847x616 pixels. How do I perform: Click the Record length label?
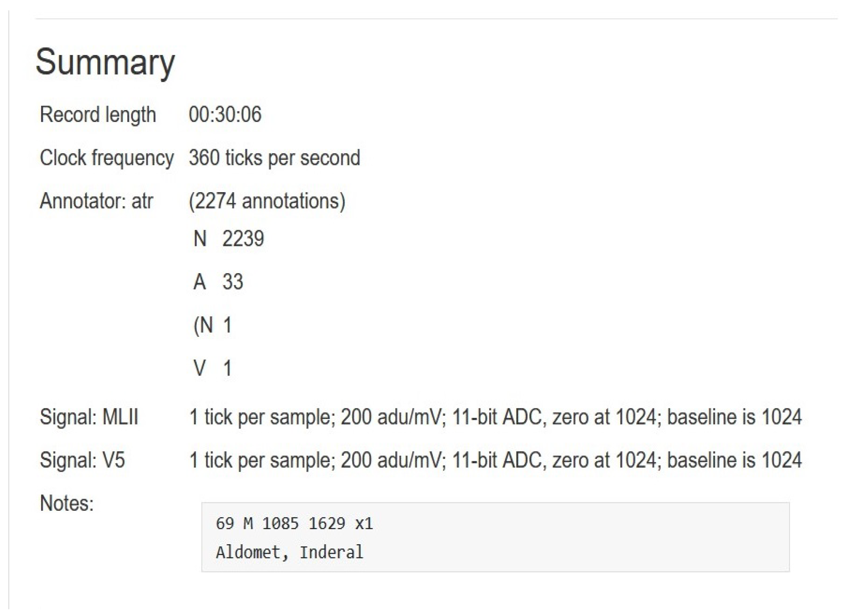pos(98,114)
